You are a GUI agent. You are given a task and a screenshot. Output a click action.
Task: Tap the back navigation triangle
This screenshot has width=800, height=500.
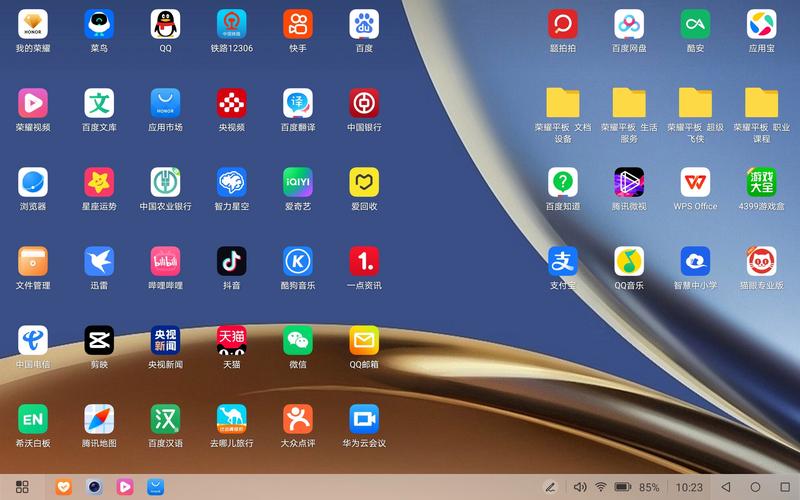(x=726, y=487)
